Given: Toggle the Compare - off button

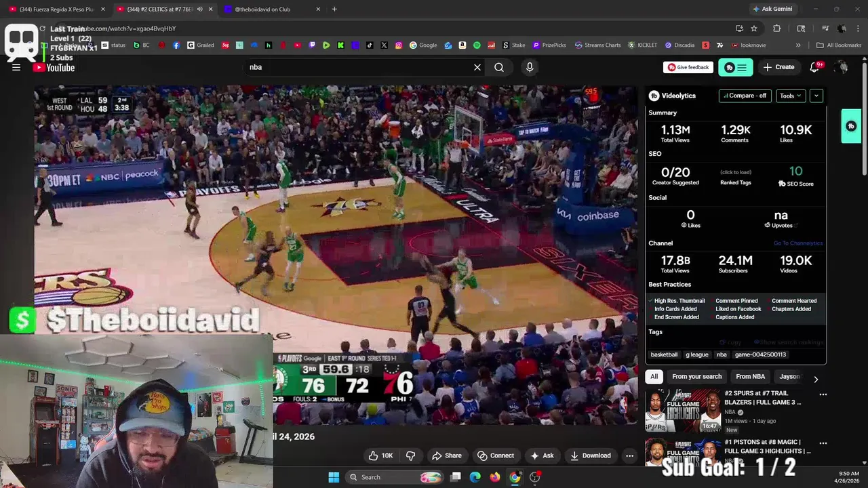Looking at the screenshot, I should point(745,96).
